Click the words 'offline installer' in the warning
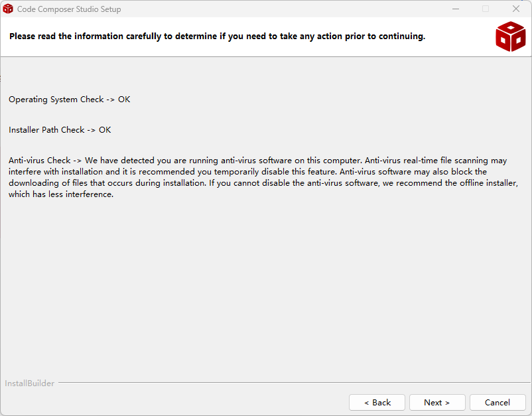 [488, 183]
